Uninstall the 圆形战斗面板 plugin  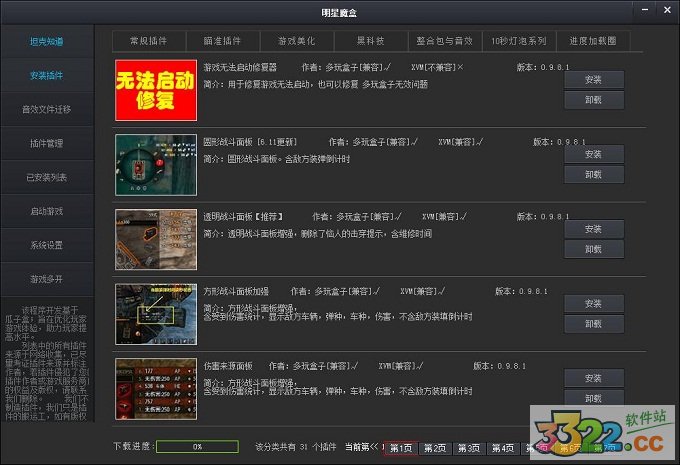tap(594, 175)
